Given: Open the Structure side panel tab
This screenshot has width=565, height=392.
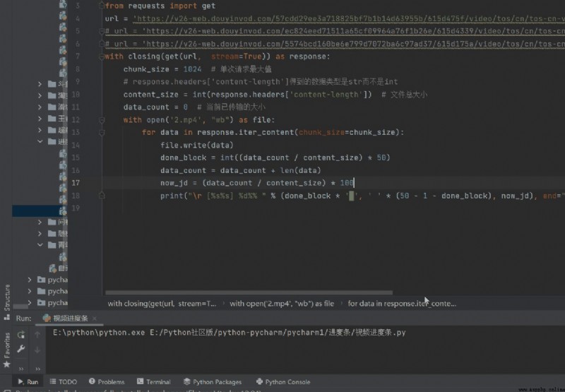Looking at the screenshot, I should [7, 302].
